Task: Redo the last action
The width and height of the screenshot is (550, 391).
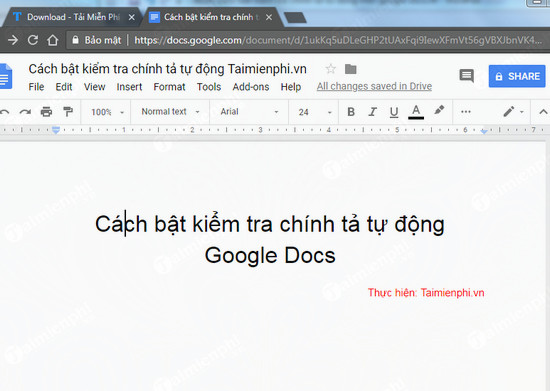Action: click(x=25, y=112)
